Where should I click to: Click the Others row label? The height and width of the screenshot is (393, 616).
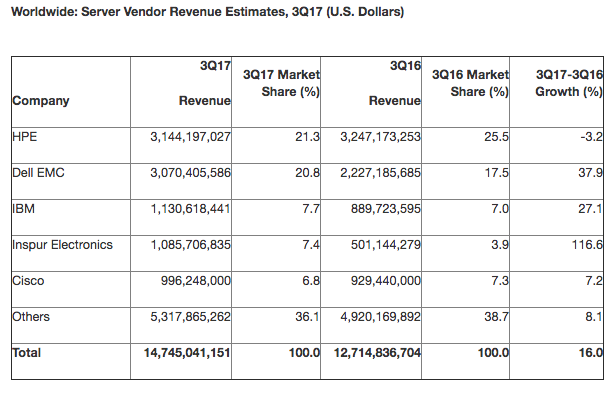tap(31, 317)
